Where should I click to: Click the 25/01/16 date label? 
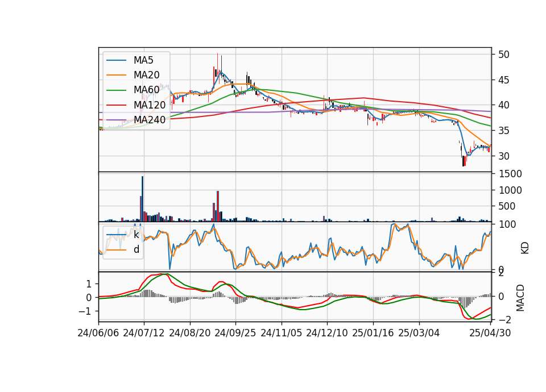click(x=373, y=333)
